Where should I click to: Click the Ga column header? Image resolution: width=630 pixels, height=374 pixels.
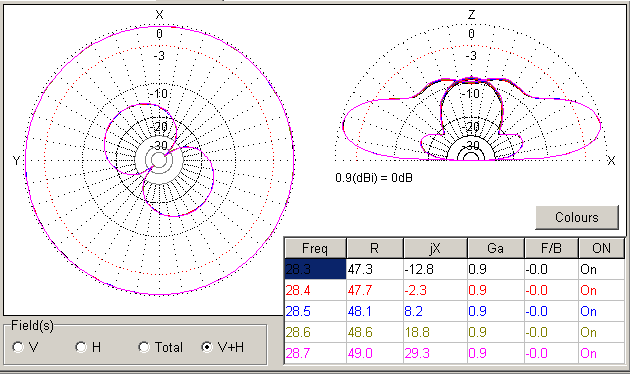[495, 248]
